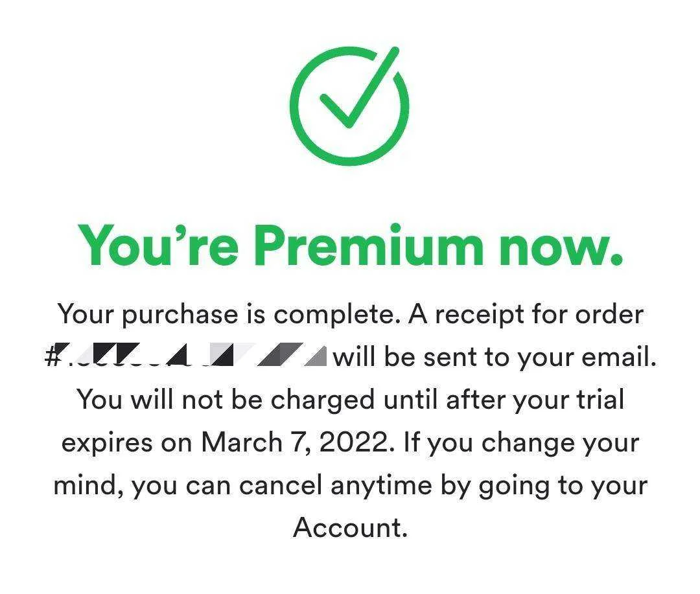This screenshot has height=594, width=700.
Task: Click the "You will not be charged" text
Action: click(226, 400)
